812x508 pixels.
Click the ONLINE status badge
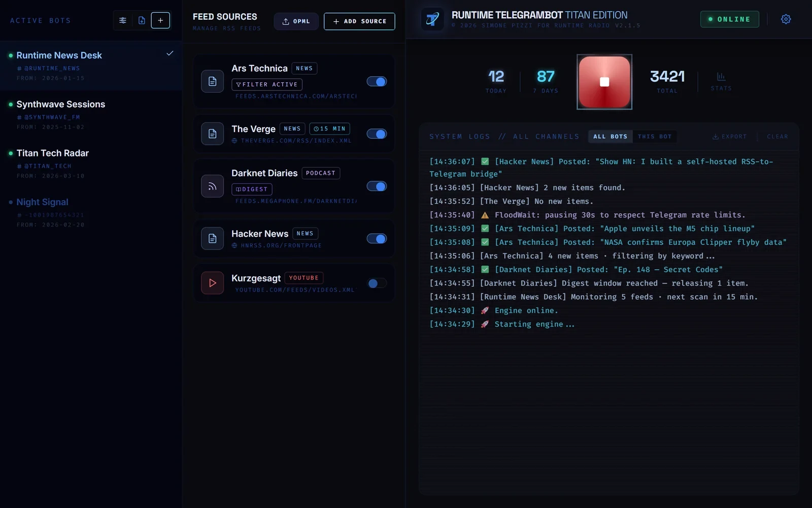(729, 19)
